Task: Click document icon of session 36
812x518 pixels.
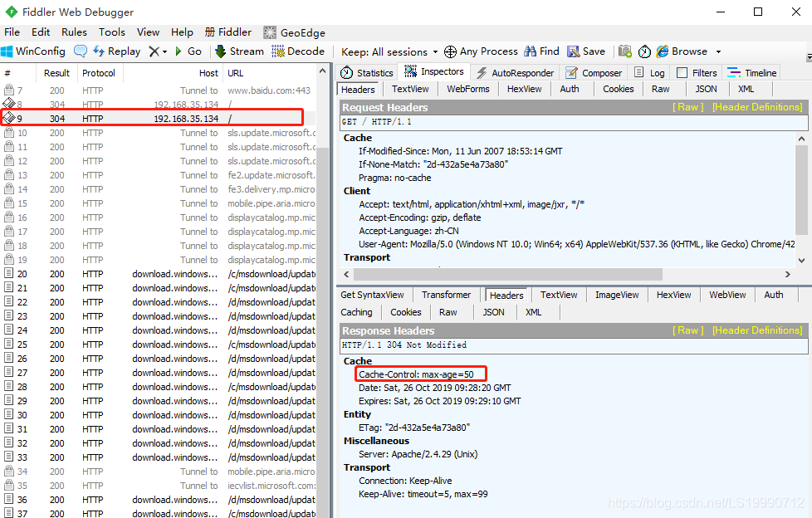Action: tap(9, 500)
